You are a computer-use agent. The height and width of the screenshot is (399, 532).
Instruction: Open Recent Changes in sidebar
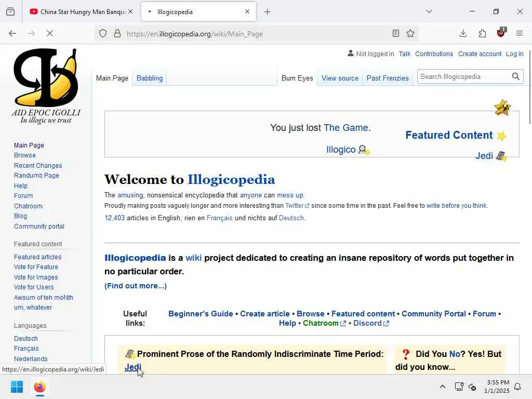tap(38, 166)
